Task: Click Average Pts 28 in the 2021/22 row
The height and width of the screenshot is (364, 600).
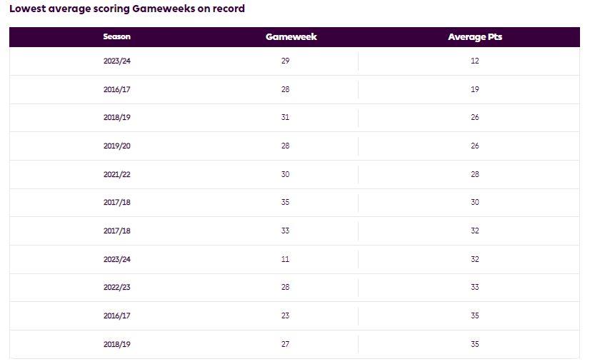Action: pyautogui.click(x=475, y=174)
